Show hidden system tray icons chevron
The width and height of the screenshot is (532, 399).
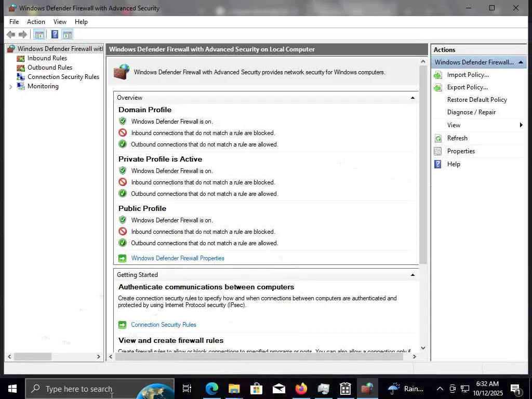pos(440,389)
